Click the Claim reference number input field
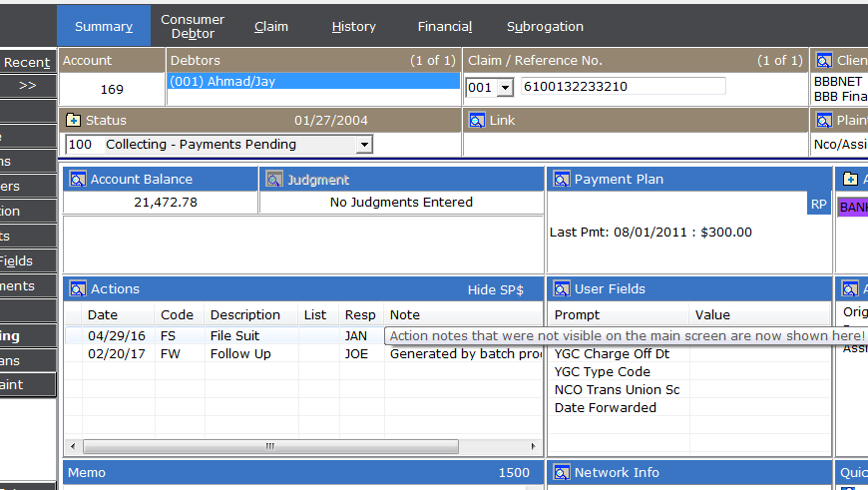Image resolution: width=868 pixels, height=490 pixels. 623,87
